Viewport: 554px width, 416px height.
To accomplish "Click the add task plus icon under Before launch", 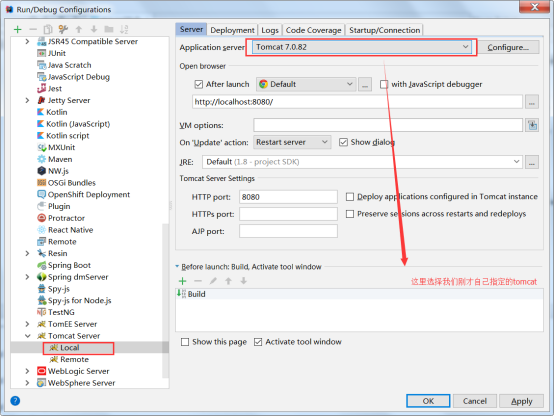I will [x=183, y=281].
